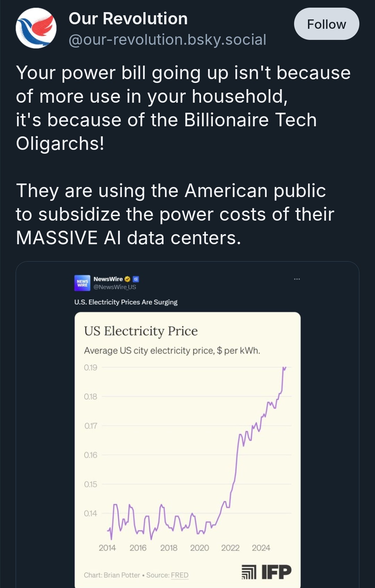Open the three-dot menu on NewsWire post

(297, 279)
